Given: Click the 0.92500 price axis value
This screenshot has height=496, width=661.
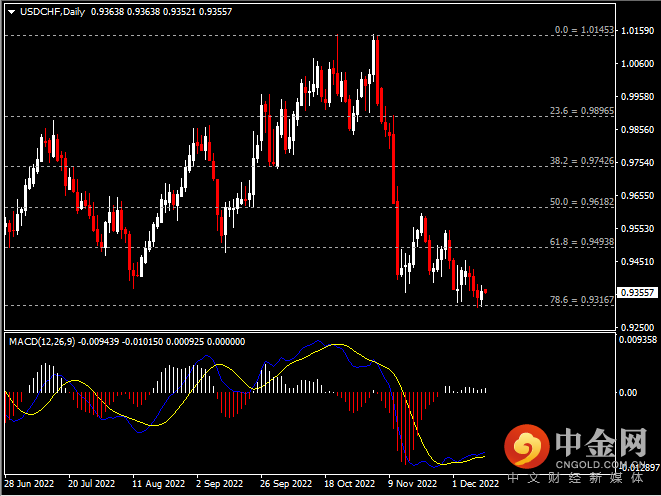Looking at the screenshot, I should click(x=637, y=326).
